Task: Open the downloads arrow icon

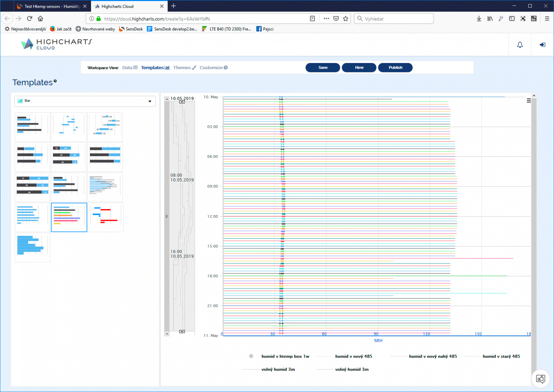Action: (479, 19)
